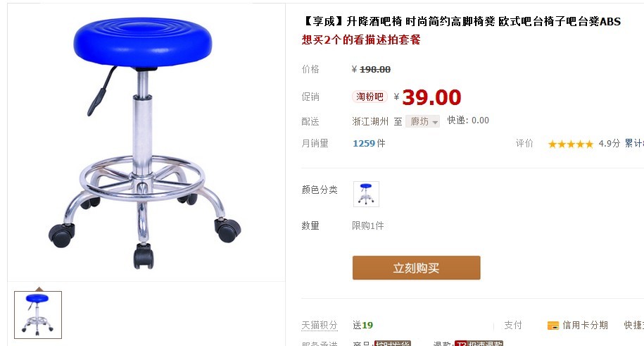
Task: Click the 累计 reviews link
Action: click(633, 143)
